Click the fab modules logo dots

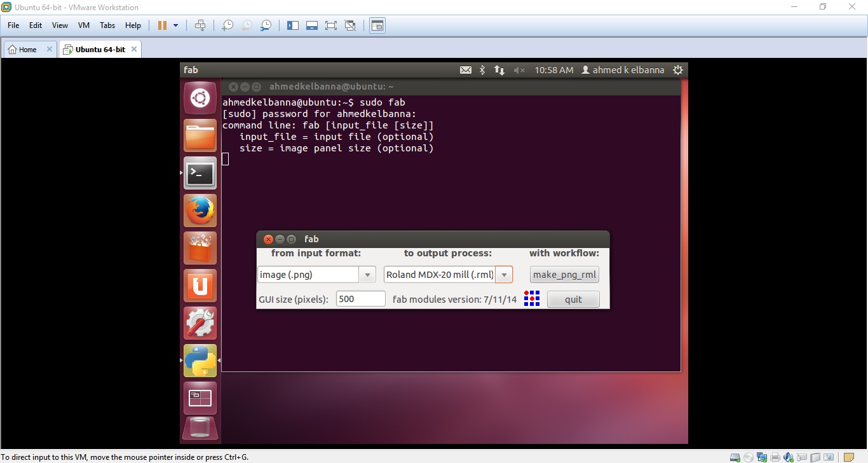[532, 298]
